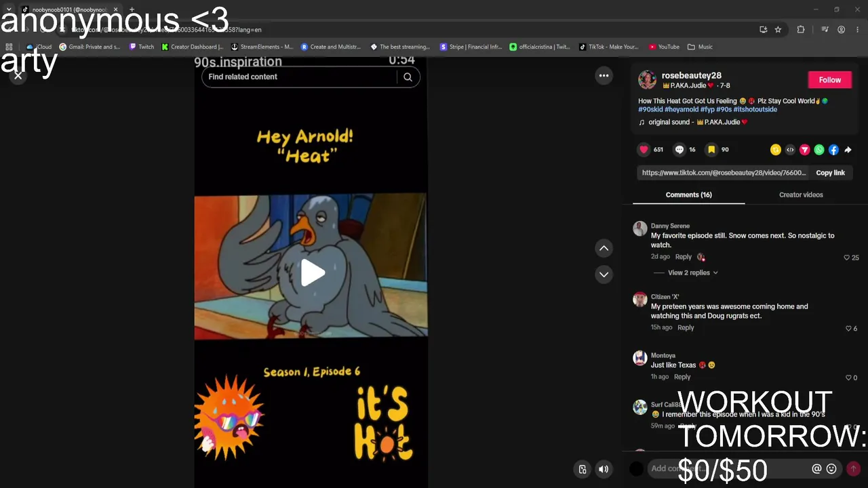868x488 pixels.
Task: Open the YouTube bookmark
Action: (x=664, y=47)
